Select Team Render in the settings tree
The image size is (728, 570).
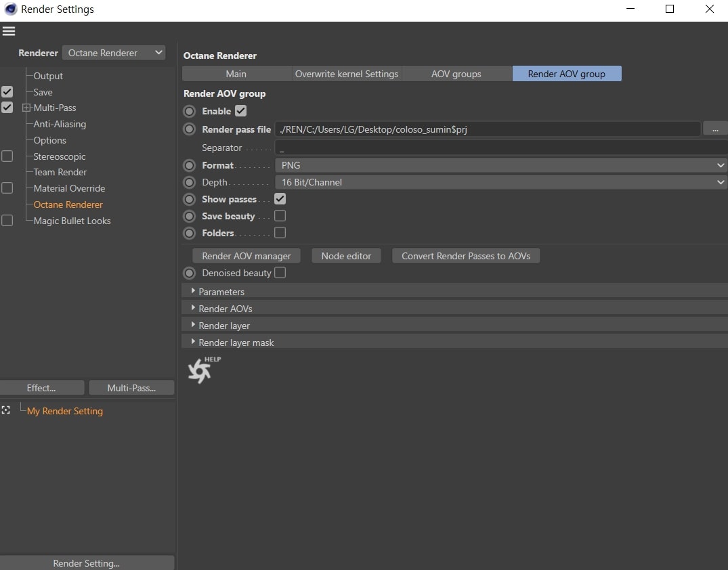tap(60, 172)
